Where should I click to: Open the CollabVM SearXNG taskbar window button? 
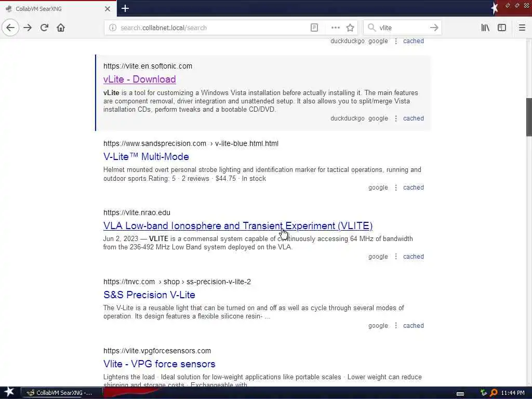(x=62, y=393)
